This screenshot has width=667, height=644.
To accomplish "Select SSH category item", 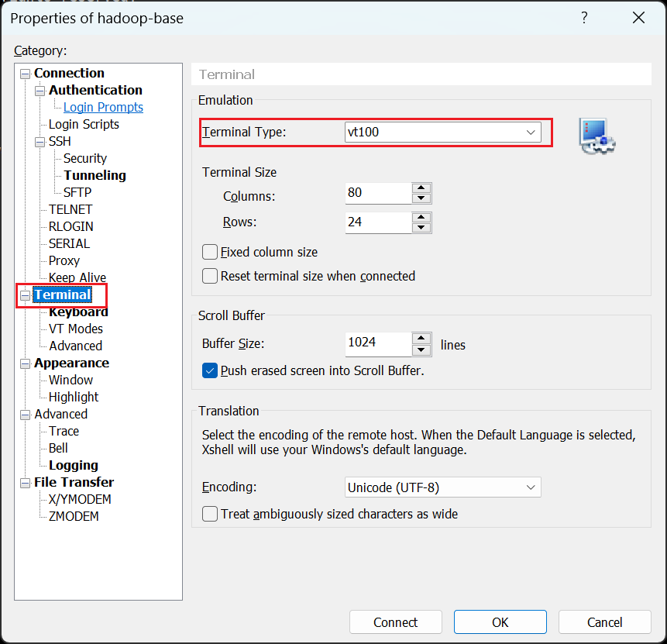I will 60,141.
